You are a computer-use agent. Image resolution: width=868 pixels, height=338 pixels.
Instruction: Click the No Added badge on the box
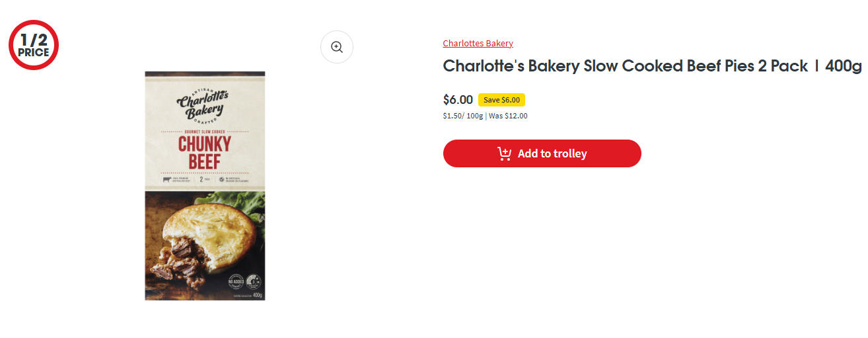(x=236, y=280)
